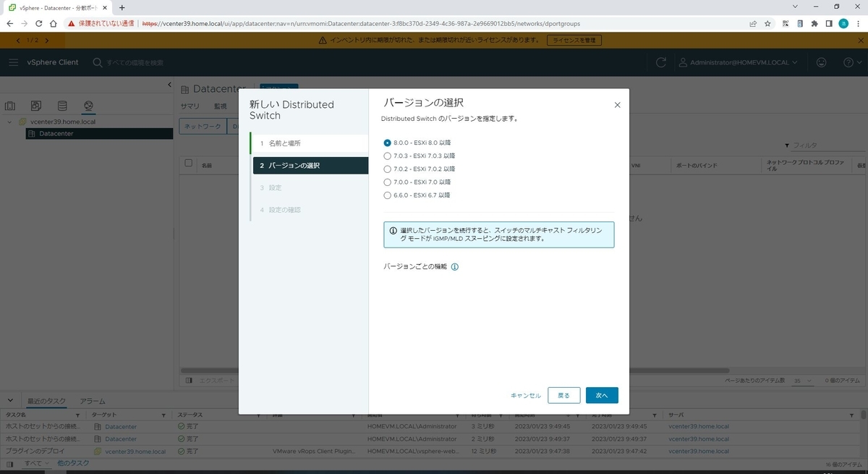Select the ネットワーク sub-tab button
This screenshot has width=868, height=474.
[203, 126]
